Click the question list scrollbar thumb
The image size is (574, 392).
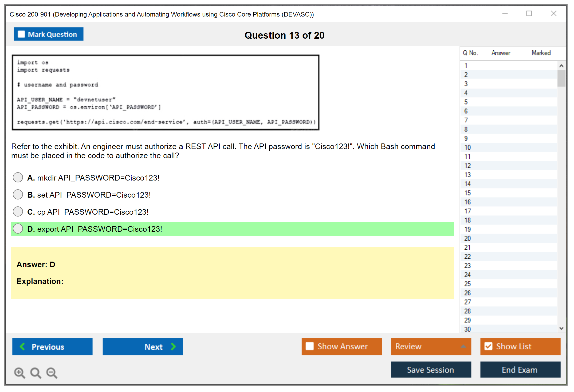[x=561, y=78]
